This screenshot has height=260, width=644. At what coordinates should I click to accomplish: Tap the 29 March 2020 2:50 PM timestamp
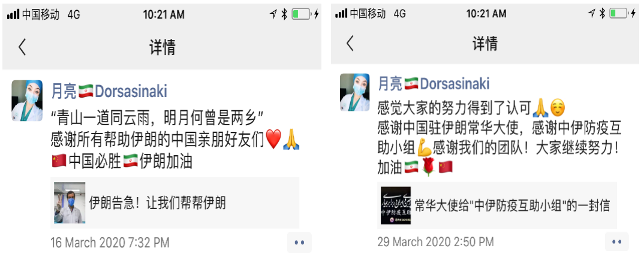click(436, 241)
